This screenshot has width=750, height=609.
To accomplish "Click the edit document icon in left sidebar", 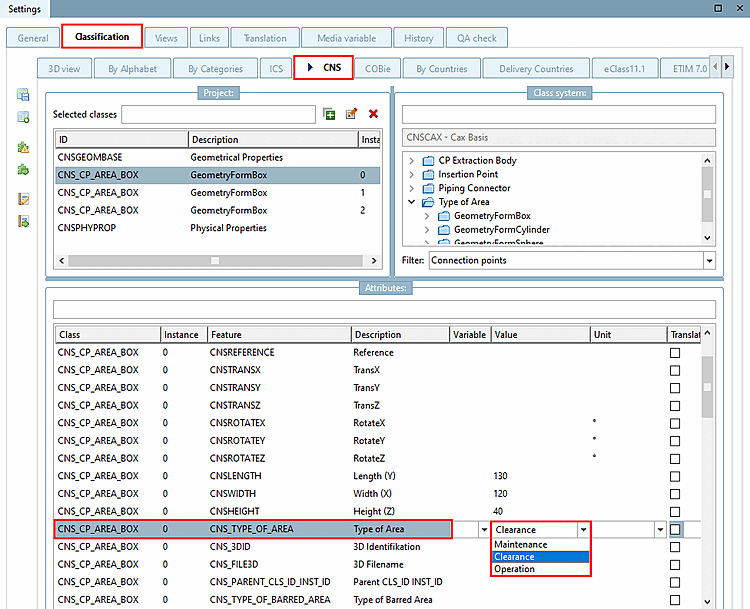I will (22, 199).
